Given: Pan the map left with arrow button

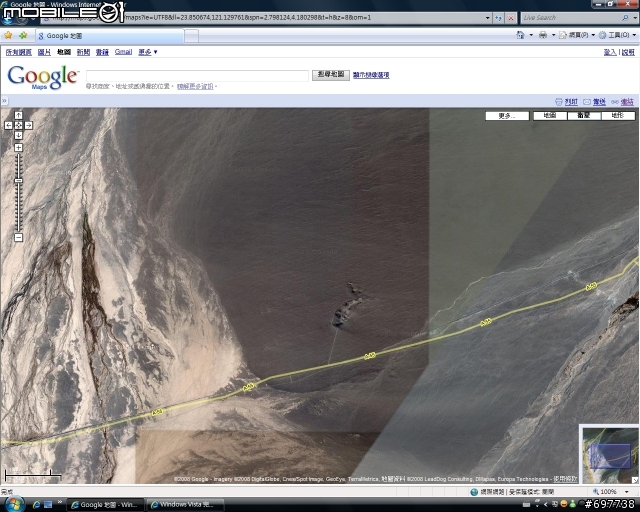Looking at the screenshot, I should click(9, 125).
